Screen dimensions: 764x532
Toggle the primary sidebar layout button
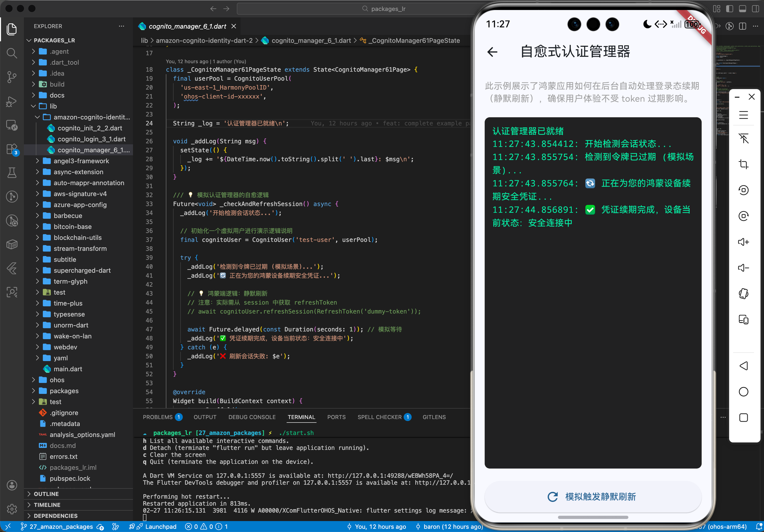(729, 9)
